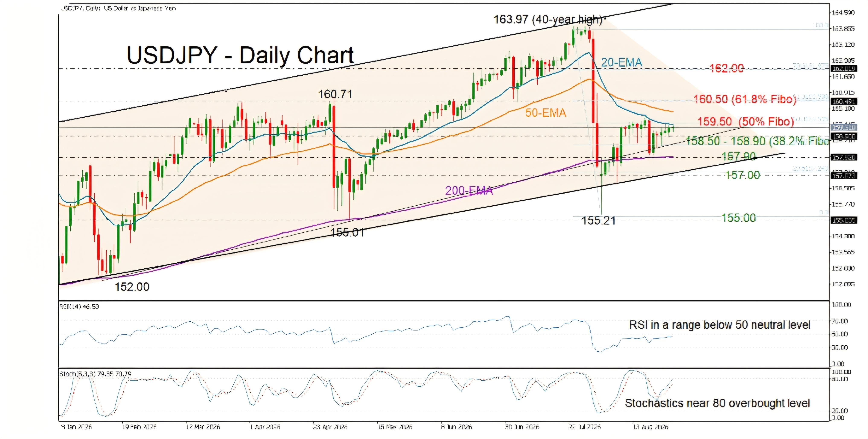Click the purple 200-EMA label

469,191
